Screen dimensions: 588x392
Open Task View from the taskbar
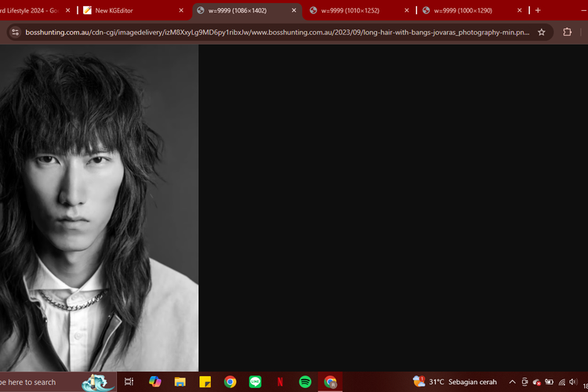point(129,382)
